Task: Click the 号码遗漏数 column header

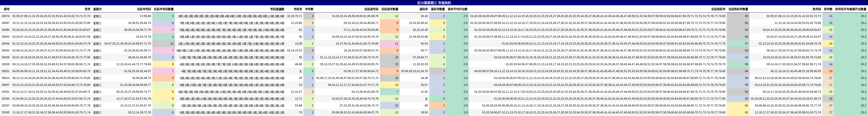Action: click(277, 10)
